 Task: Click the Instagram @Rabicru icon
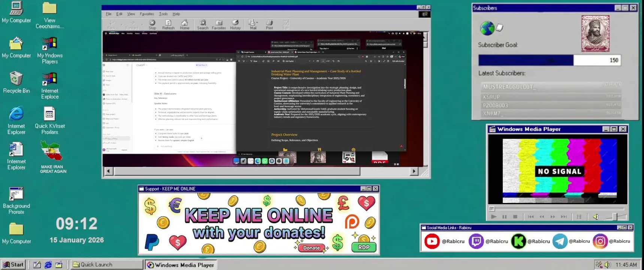tap(600, 241)
